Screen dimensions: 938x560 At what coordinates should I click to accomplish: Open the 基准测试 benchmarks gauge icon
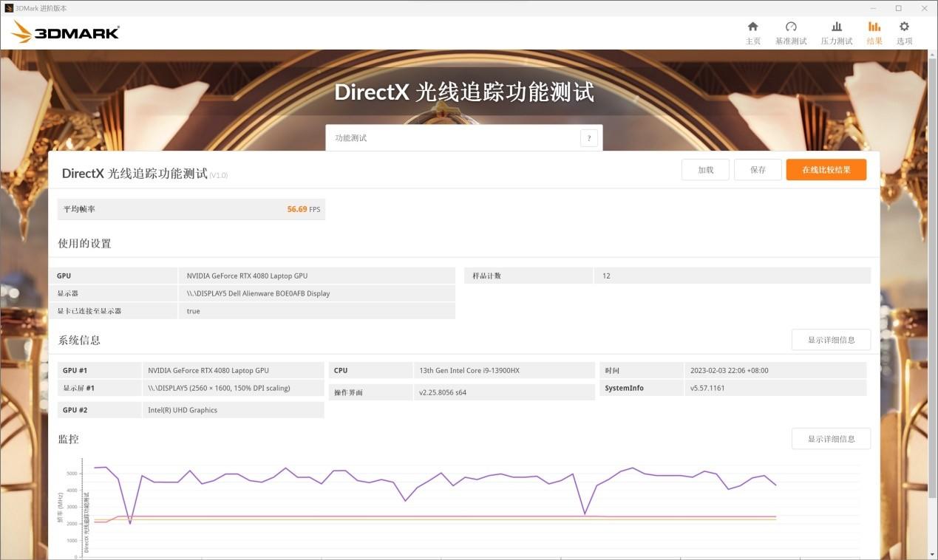[x=790, y=27]
